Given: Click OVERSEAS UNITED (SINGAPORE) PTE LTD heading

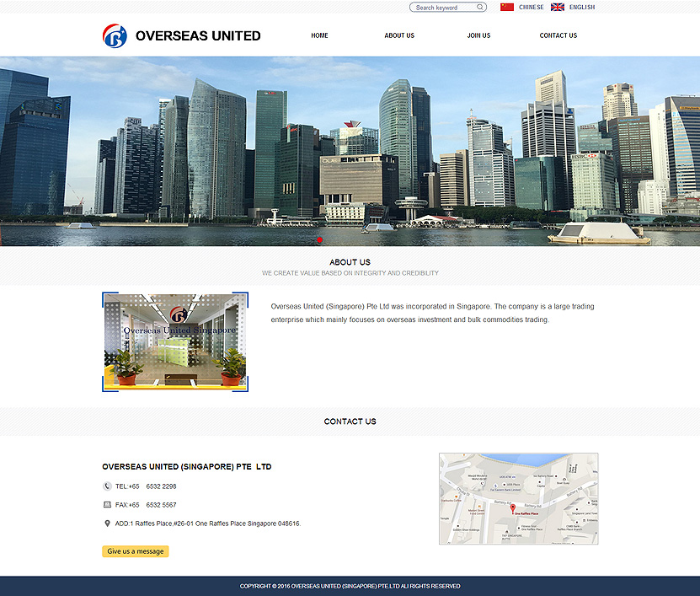Looking at the screenshot, I should tap(187, 466).
